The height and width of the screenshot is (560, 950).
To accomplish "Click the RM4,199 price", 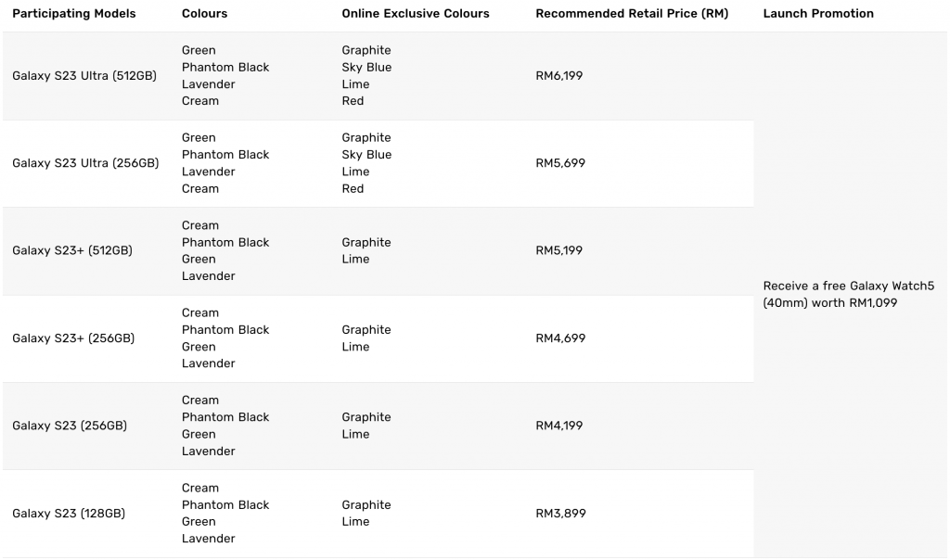I will [x=559, y=426].
